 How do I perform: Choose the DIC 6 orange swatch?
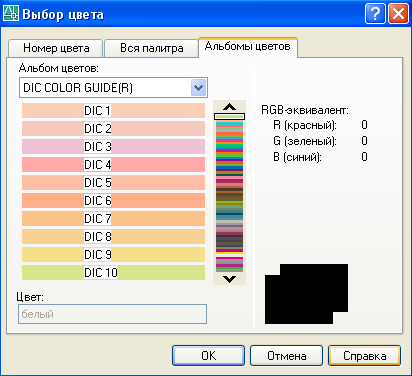pyautogui.click(x=113, y=201)
